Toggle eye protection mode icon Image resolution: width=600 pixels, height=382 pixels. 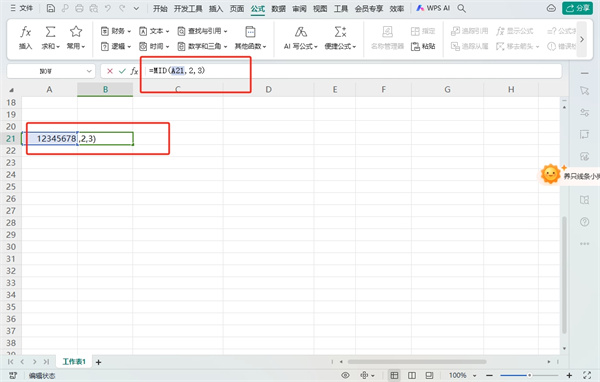click(x=345, y=375)
